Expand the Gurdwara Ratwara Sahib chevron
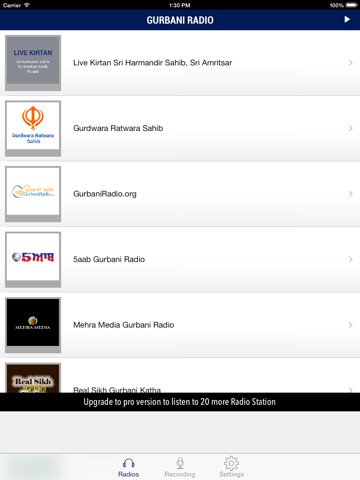The height and width of the screenshot is (480, 360). pyautogui.click(x=350, y=128)
